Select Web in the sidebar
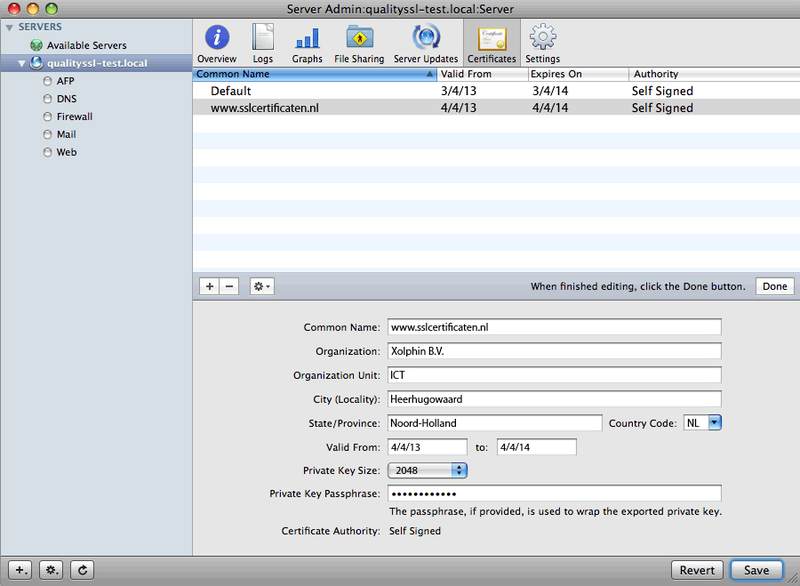 pyautogui.click(x=66, y=152)
